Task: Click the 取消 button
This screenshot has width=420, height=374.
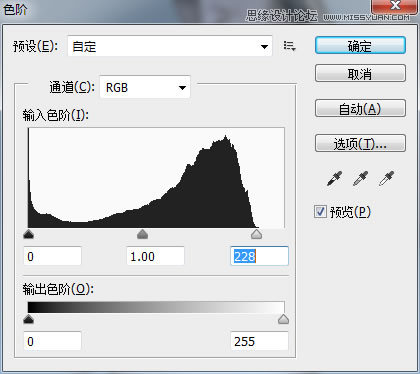Action: tap(360, 73)
